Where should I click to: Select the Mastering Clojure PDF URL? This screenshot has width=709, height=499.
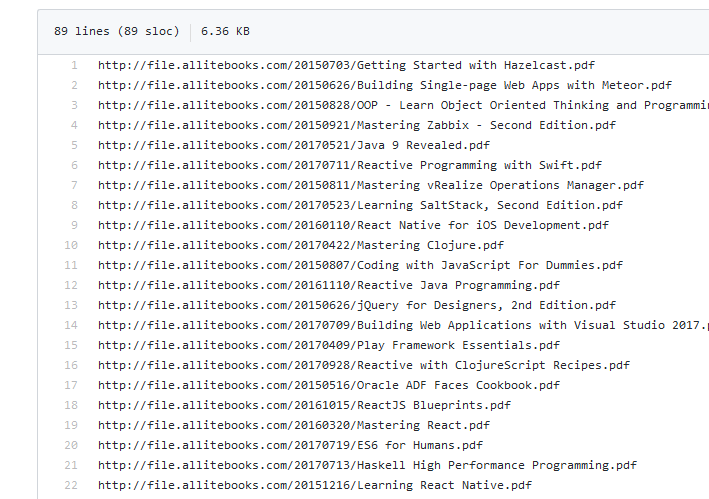pyautogui.click(x=300, y=245)
